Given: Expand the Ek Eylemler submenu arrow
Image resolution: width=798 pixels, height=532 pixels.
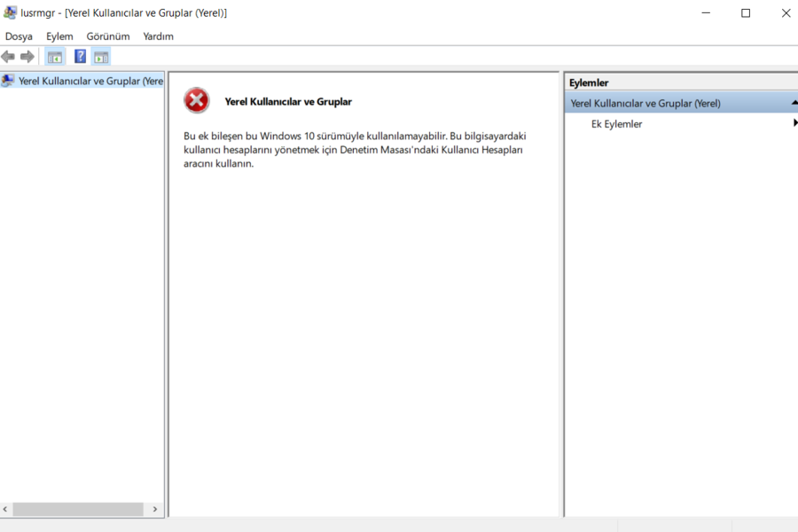Looking at the screenshot, I should 795,123.
